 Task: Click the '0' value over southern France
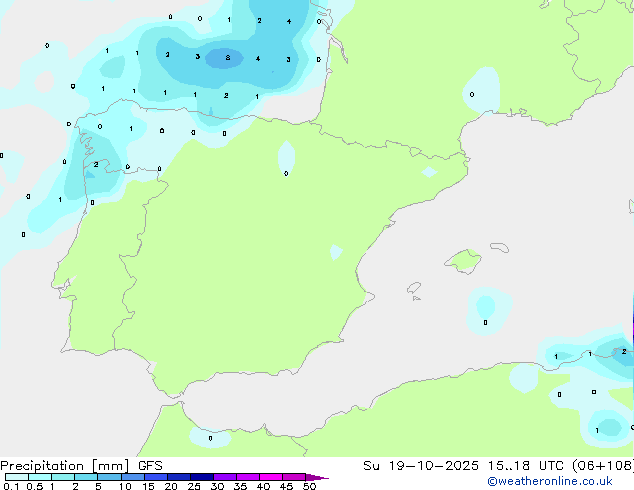[x=472, y=95]
